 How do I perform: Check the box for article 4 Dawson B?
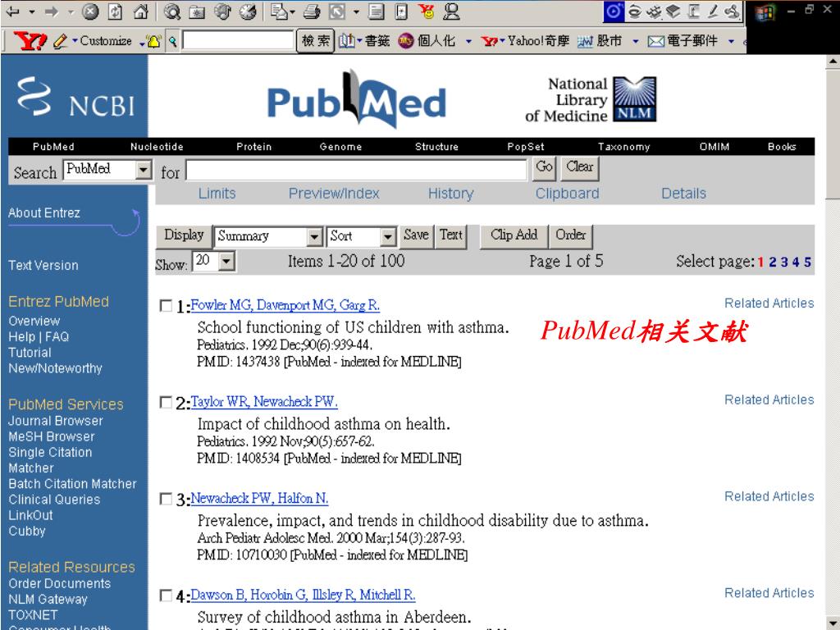[x=166, y=596]
